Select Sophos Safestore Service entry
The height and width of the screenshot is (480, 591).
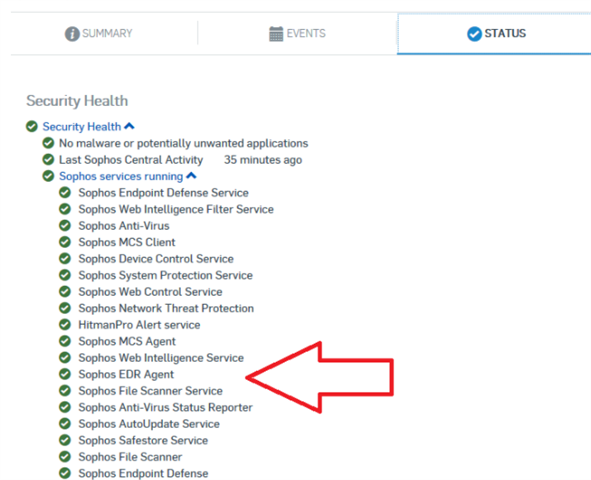pos(143,440)
